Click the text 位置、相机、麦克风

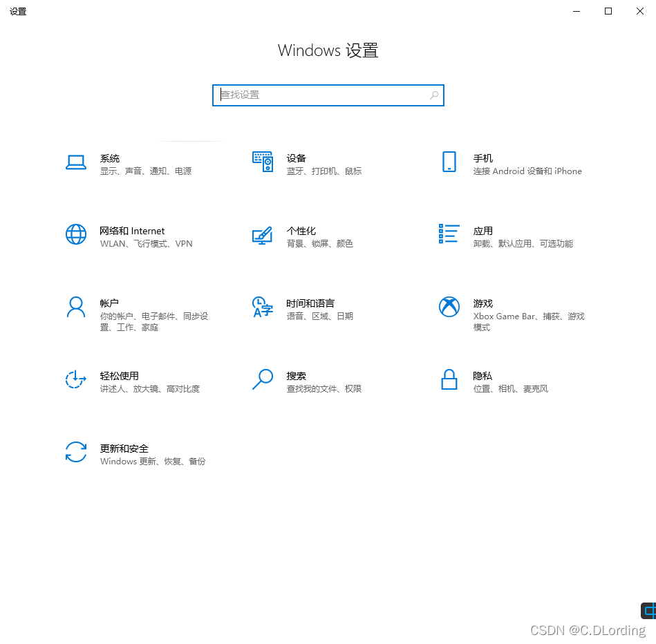click(x=510, y=389)
